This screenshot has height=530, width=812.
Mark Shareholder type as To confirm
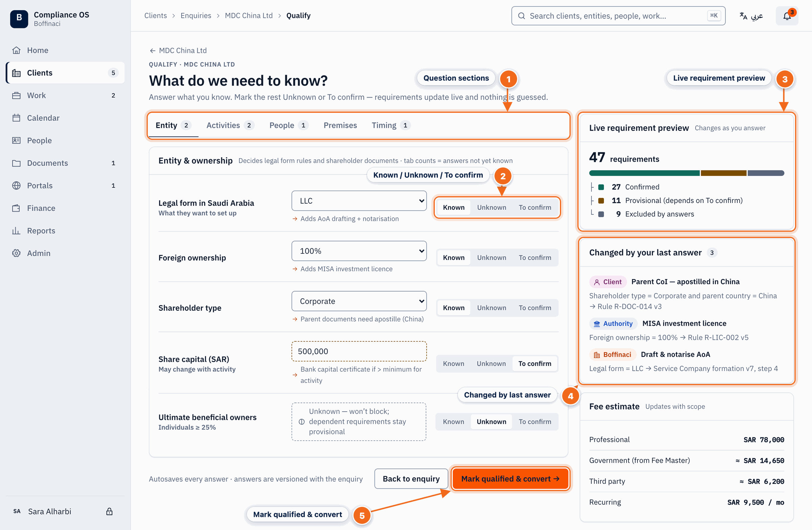(x=535, y=307)
